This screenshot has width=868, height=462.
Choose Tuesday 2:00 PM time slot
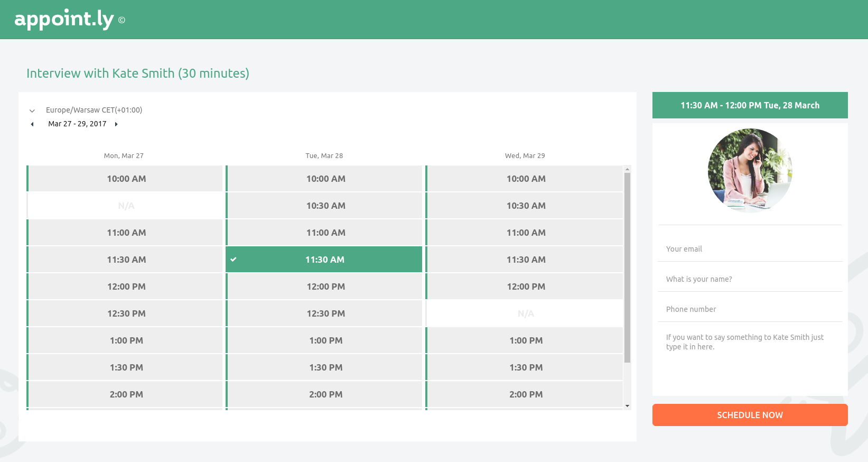coord(325,394)
